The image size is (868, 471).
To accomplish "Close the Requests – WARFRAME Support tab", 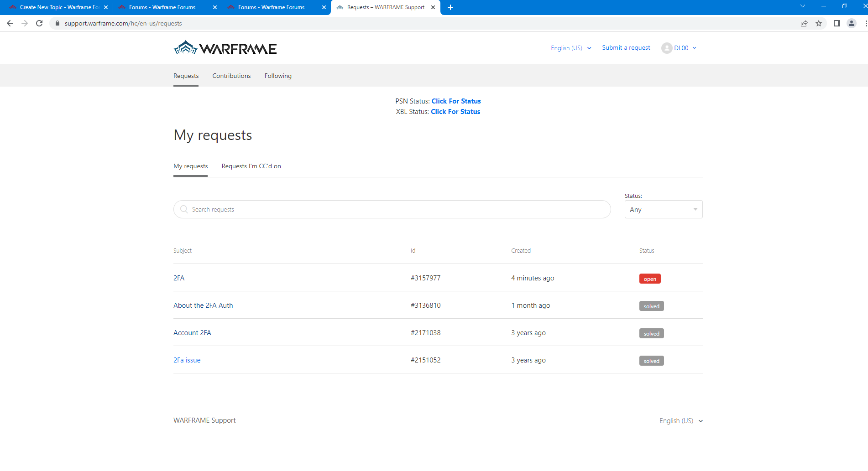I will [x=433, y=7].
